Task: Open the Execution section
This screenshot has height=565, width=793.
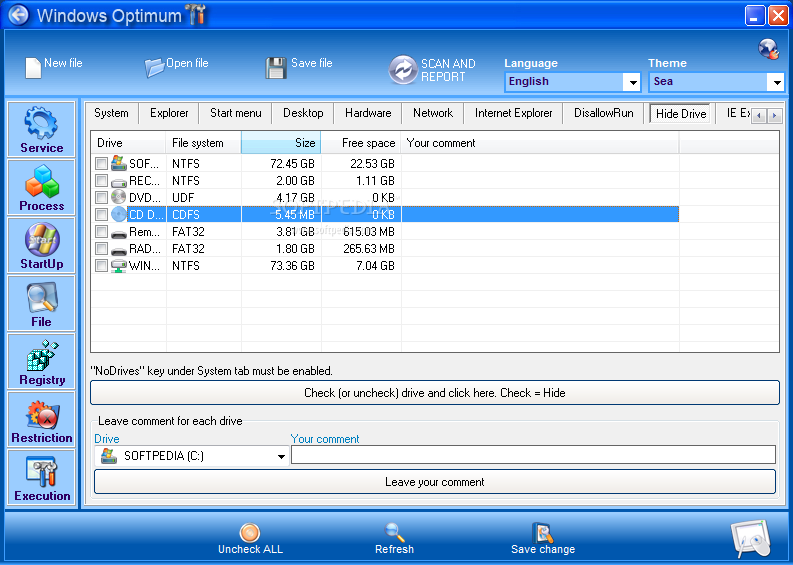Action: point(41,477)
